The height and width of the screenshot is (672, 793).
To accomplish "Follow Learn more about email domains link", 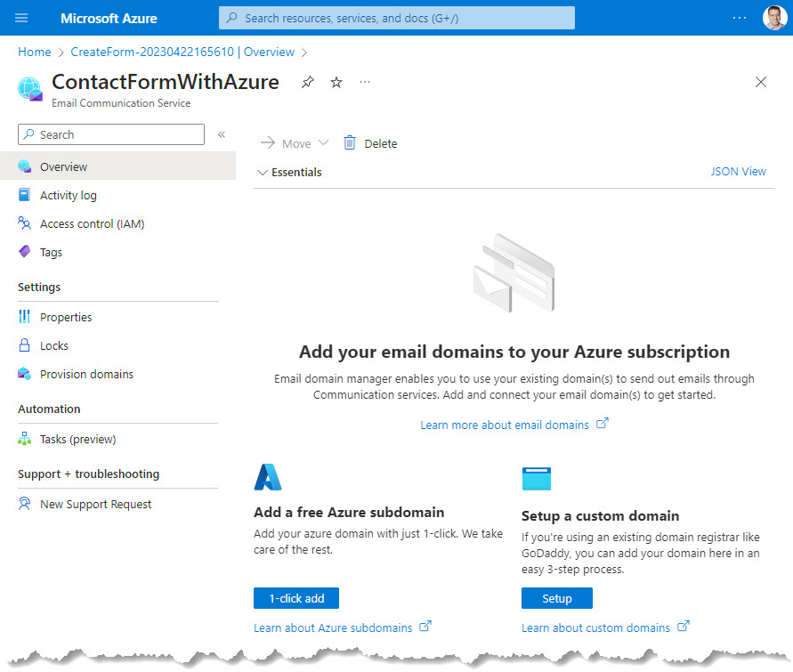I will click(x=505, y=425).
